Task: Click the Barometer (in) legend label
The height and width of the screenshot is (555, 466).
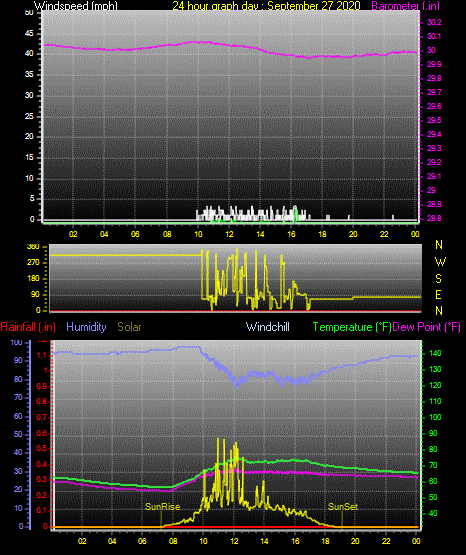Action: 405,5
